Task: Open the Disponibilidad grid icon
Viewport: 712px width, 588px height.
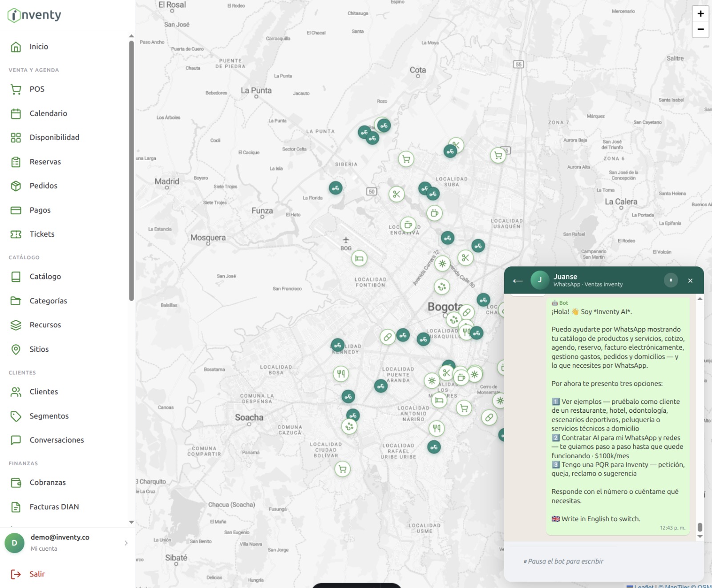Action: (x=16, y=137)
